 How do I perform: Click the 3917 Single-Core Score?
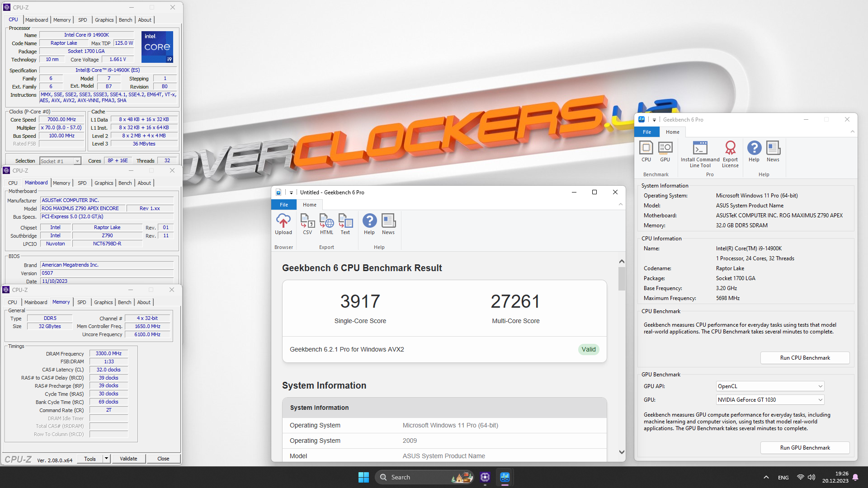[360, 301]
